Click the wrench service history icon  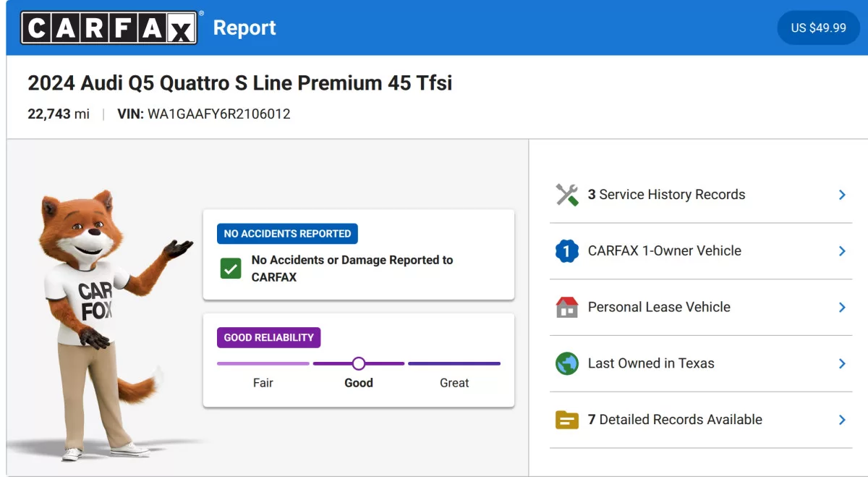[567, 195]
